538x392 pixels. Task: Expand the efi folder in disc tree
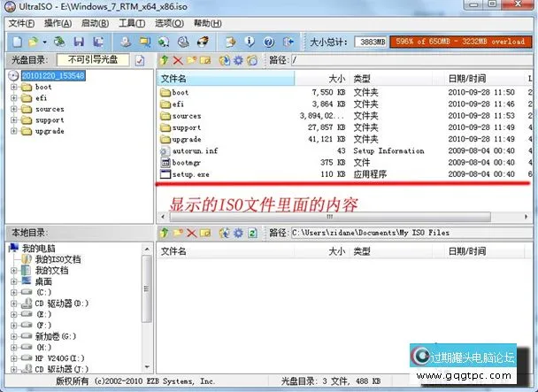click(x=14, y=98)
